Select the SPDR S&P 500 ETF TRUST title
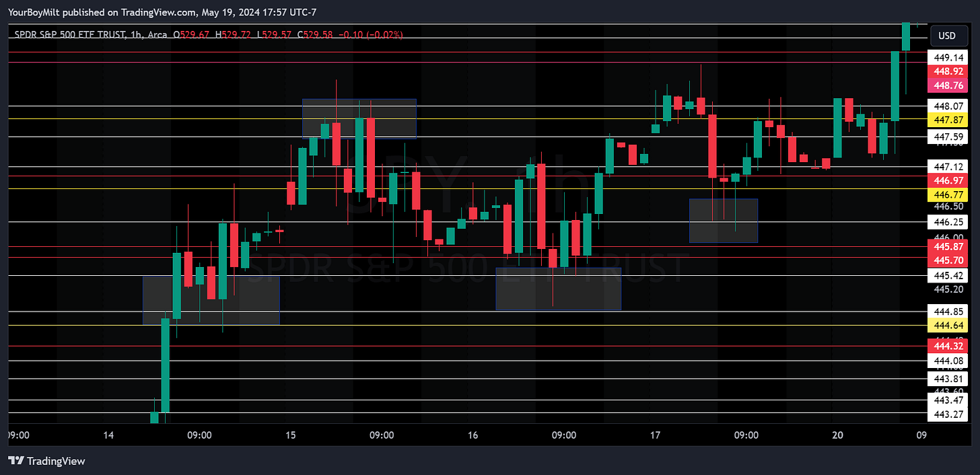This screenshot has width=980, height=475. [x=71, y=34]
